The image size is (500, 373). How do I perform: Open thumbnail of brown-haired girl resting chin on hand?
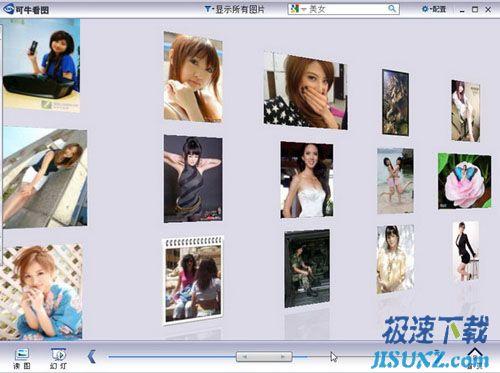tap(193, 77)
